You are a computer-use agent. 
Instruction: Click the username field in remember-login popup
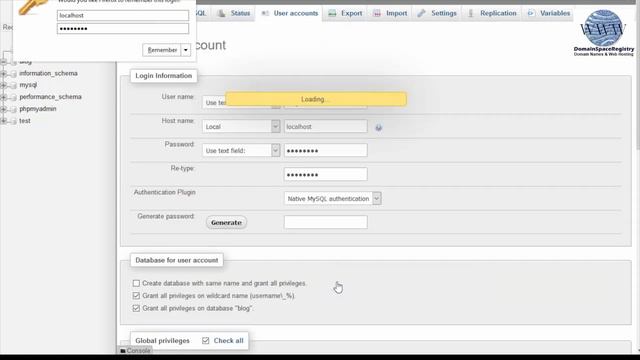click(x=123, y=16)
